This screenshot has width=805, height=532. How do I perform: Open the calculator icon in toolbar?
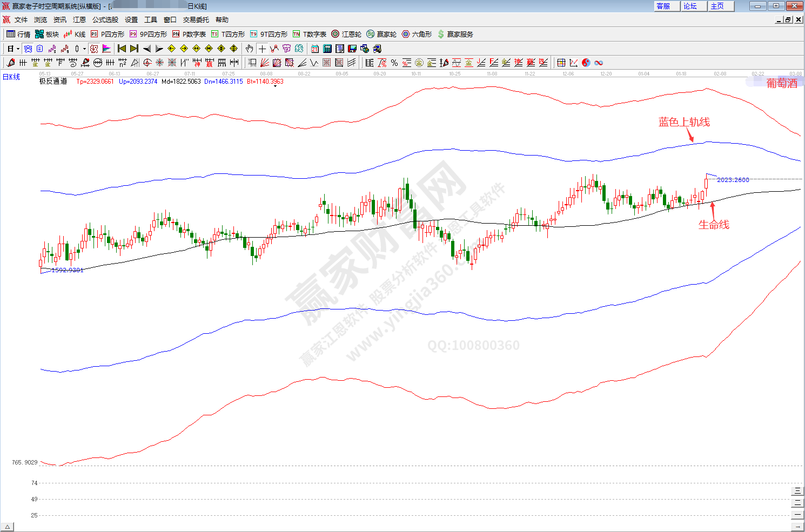pos(327,49)
